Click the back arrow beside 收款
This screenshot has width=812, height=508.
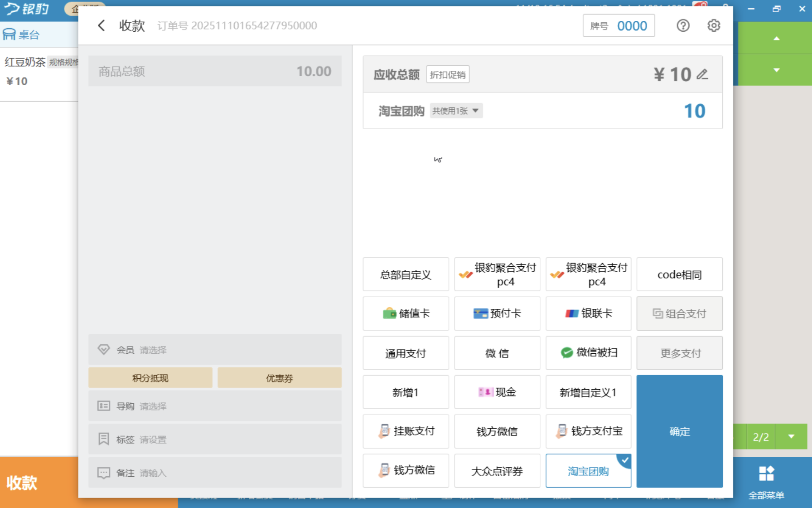click(101, 25)
